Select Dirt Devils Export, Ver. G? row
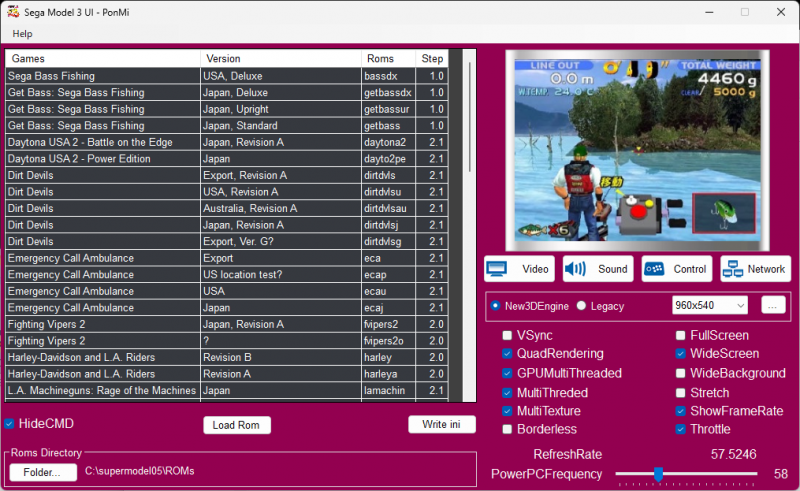Screen dimensions: 800x491 click(227, 241)
